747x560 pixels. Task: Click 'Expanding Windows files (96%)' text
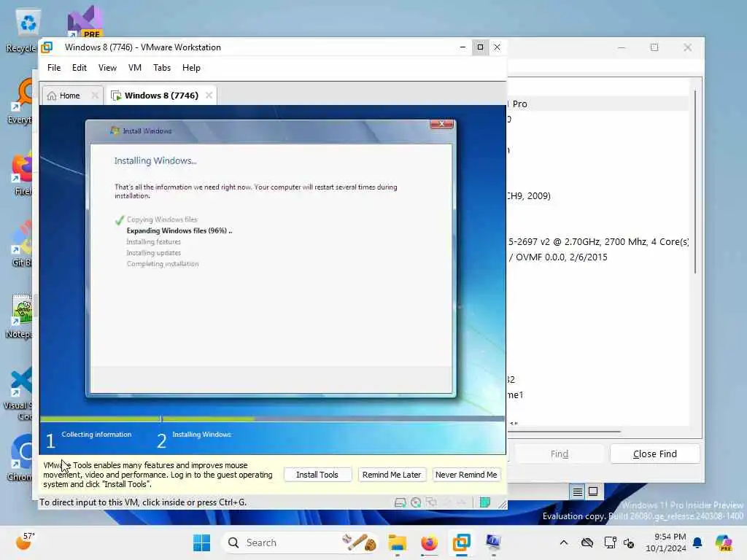pos(179,230)
